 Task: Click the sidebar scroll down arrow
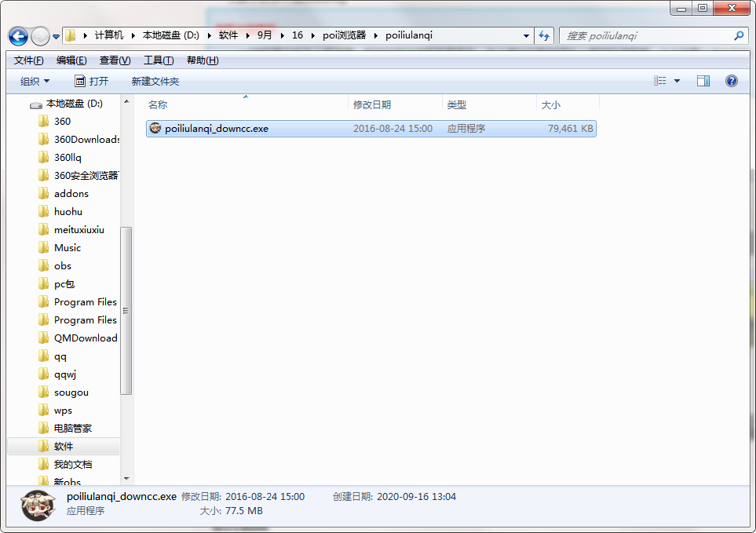(x=126, y=479)
